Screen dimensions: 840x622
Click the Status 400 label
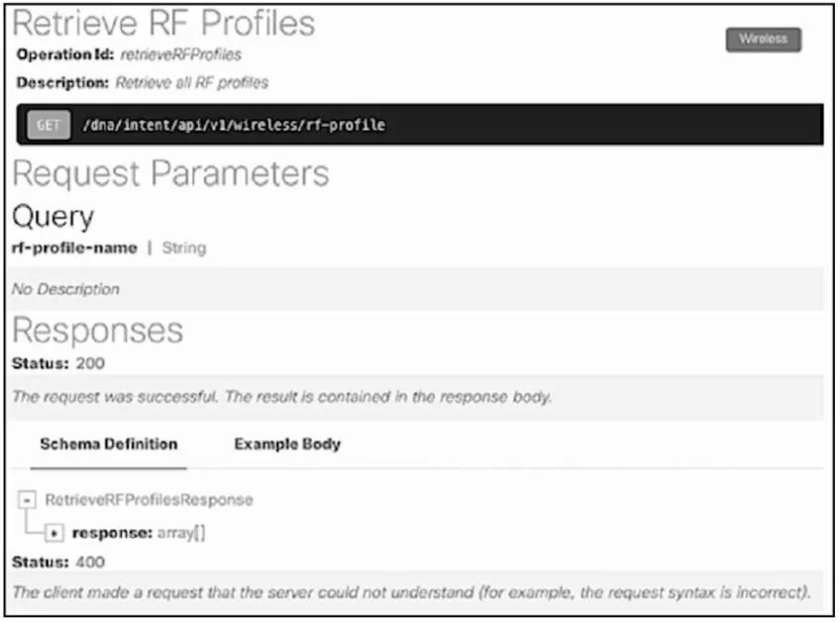pyautogui.click(x=58, y=562)
